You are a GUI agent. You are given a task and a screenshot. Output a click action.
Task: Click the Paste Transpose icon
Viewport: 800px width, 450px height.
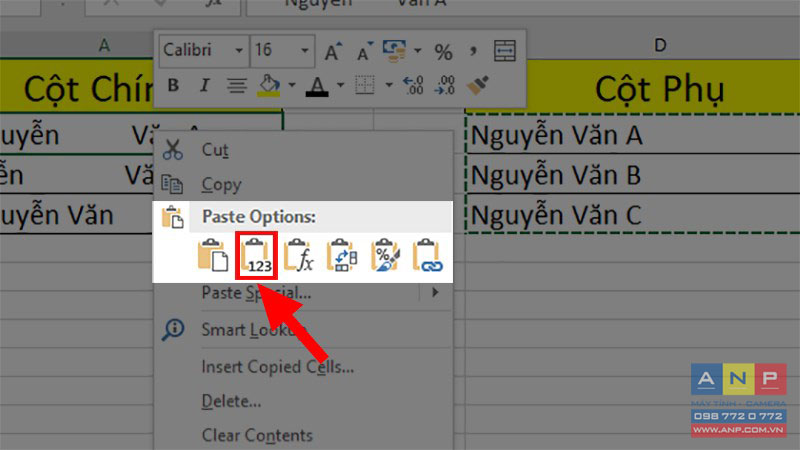click(342, 256)
